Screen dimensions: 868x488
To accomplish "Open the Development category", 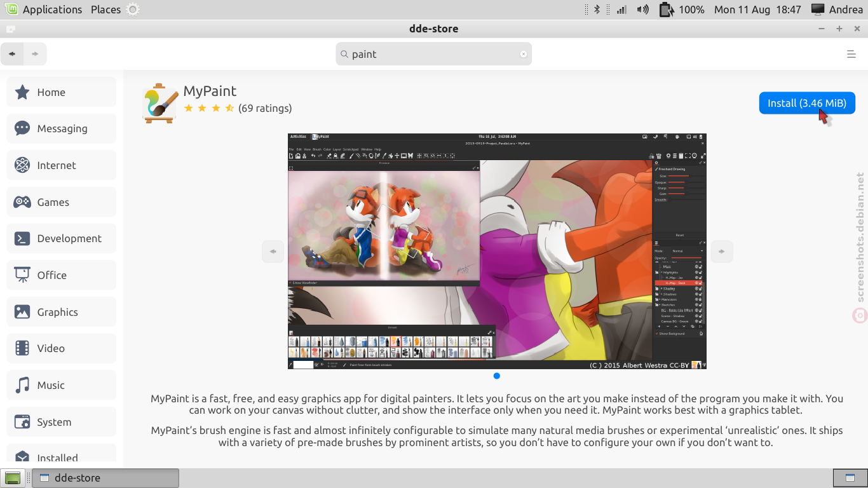I will (61, 238).
